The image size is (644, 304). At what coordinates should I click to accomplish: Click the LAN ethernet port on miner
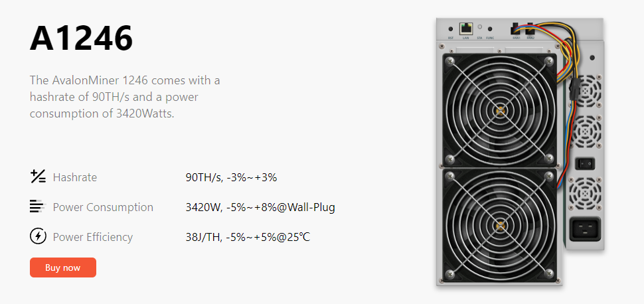tap(465, 29)
